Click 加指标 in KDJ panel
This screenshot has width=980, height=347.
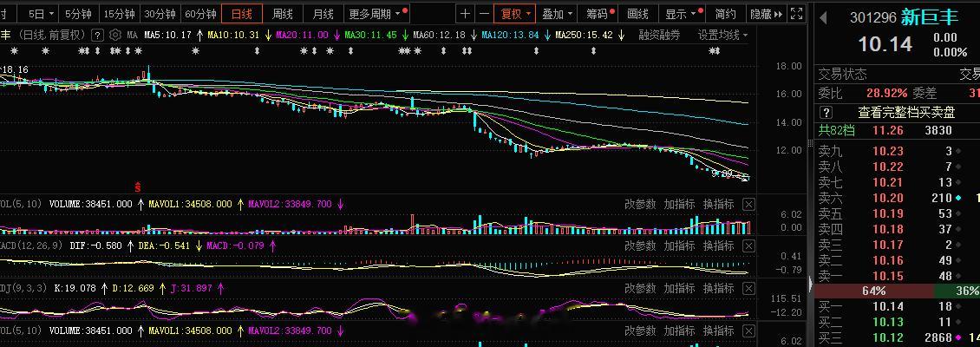pos(679,289)
